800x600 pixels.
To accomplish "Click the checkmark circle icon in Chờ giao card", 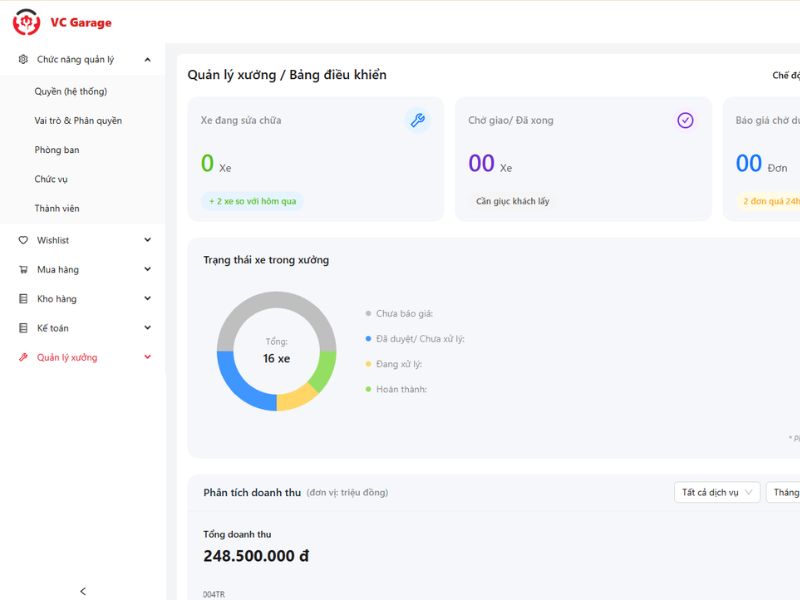I will pos(685,120).
